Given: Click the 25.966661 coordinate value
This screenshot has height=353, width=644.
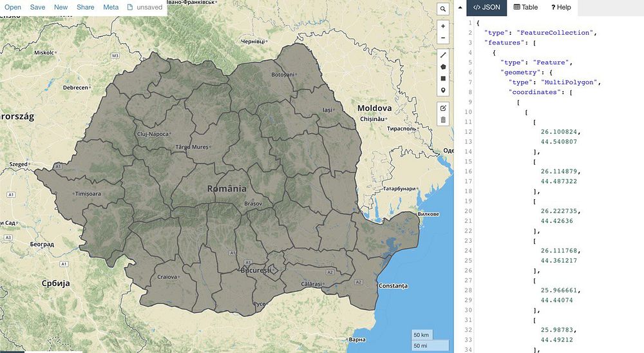Looking at the screenshot, I should click(x=558, y=290).
